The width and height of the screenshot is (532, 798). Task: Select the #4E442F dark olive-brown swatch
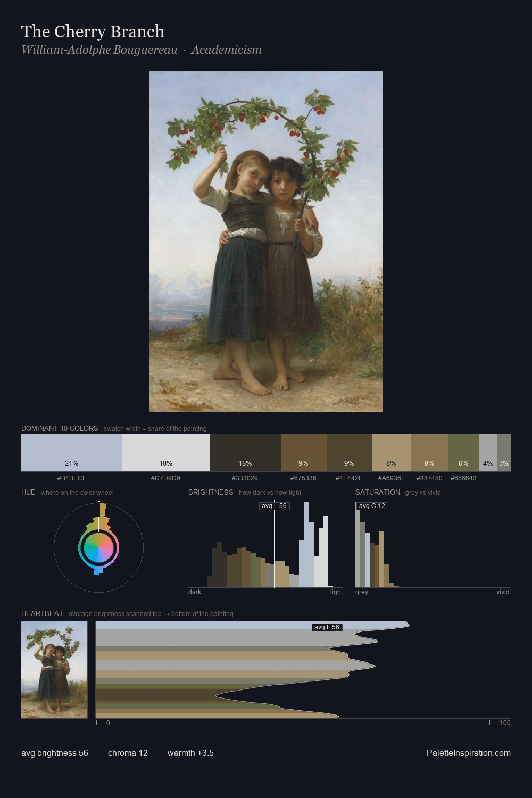(349, 453)
